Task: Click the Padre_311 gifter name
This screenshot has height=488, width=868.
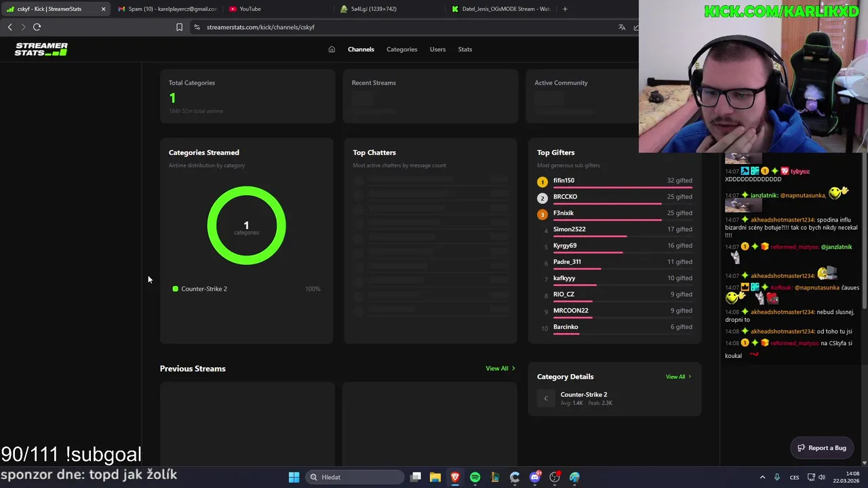Action: [x=567, y=262]
